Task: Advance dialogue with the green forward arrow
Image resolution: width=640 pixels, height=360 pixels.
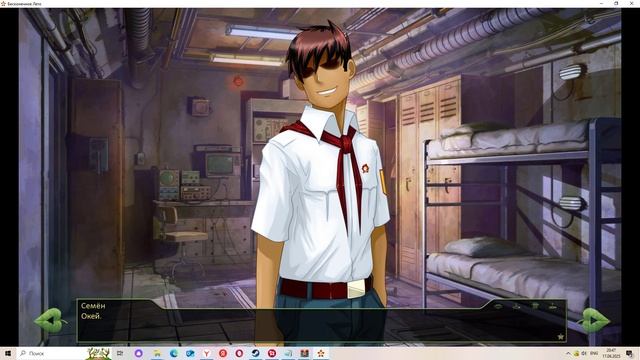Action: pos(595,320)
